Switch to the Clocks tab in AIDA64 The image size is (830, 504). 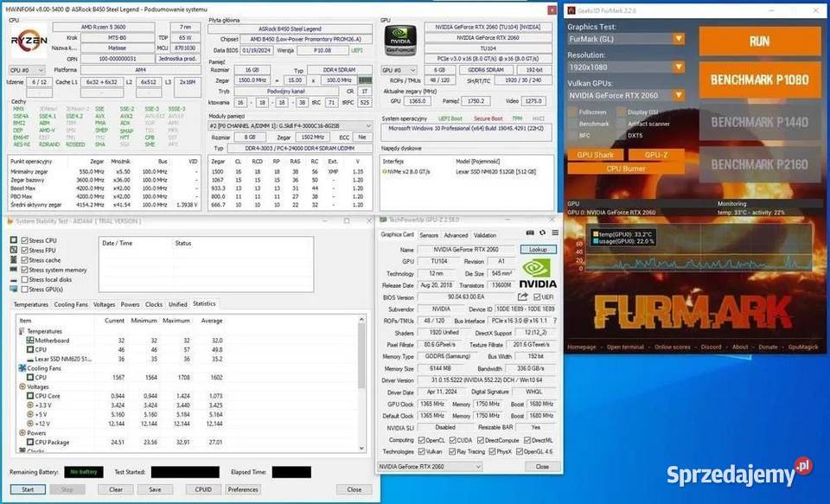pos(154,304)
